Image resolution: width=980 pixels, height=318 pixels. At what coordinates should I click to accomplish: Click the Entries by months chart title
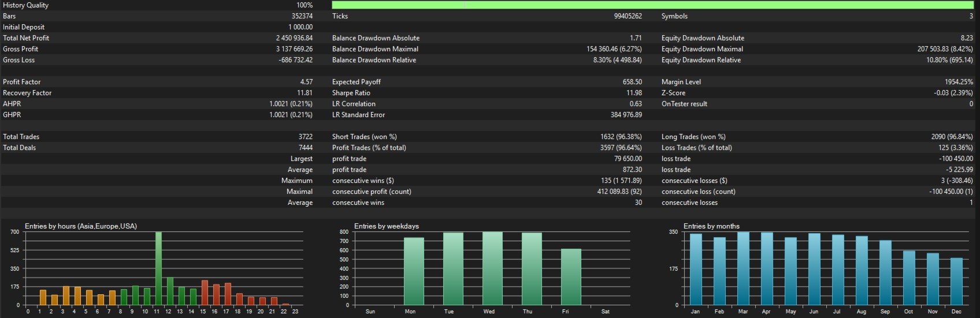[711, 226]
